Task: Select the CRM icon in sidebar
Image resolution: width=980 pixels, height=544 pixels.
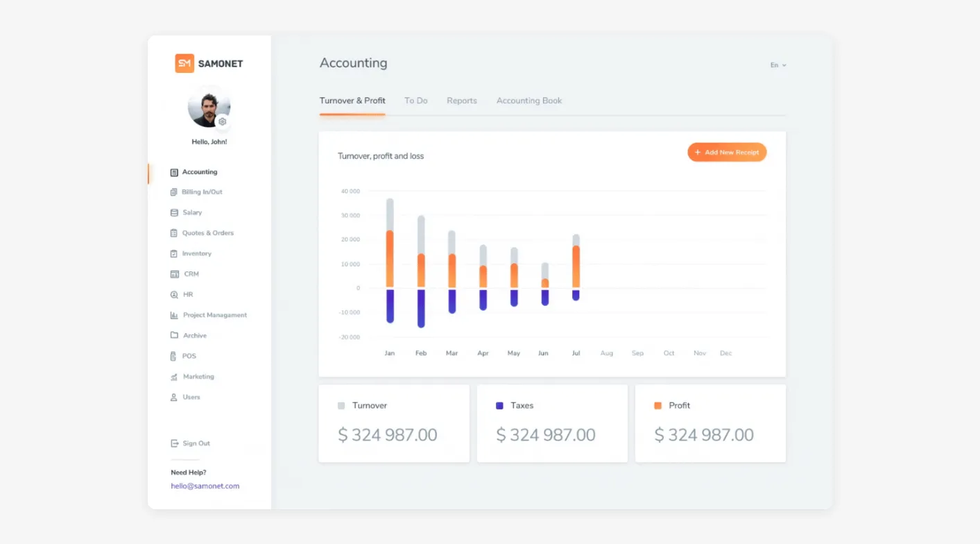Action: [174, 275]
